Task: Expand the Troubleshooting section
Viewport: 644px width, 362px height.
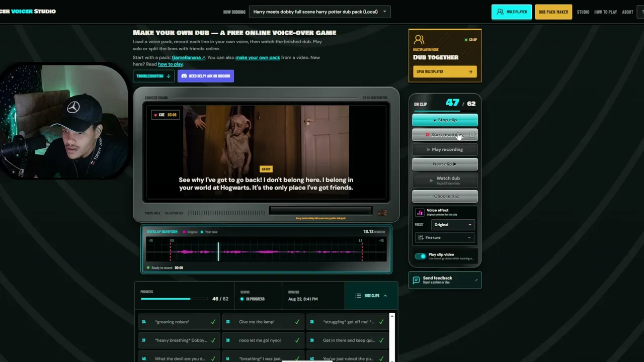Action: (153, 76)
